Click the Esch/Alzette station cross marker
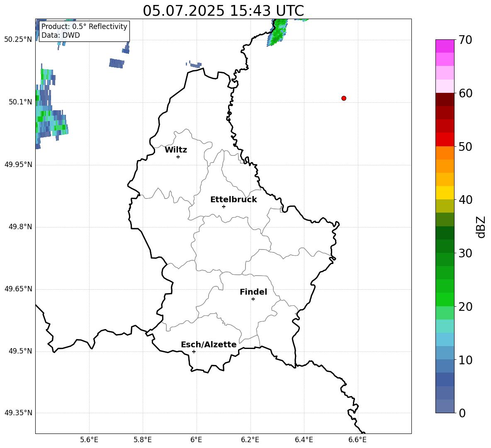Image resolution: width=491 pixels, height=448 pixels. coord(194,351)
